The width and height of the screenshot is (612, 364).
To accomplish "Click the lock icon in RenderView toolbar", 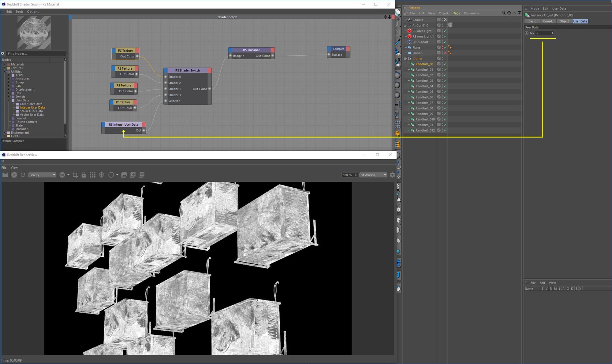I will pyautogui.click(x=84, y=175).
